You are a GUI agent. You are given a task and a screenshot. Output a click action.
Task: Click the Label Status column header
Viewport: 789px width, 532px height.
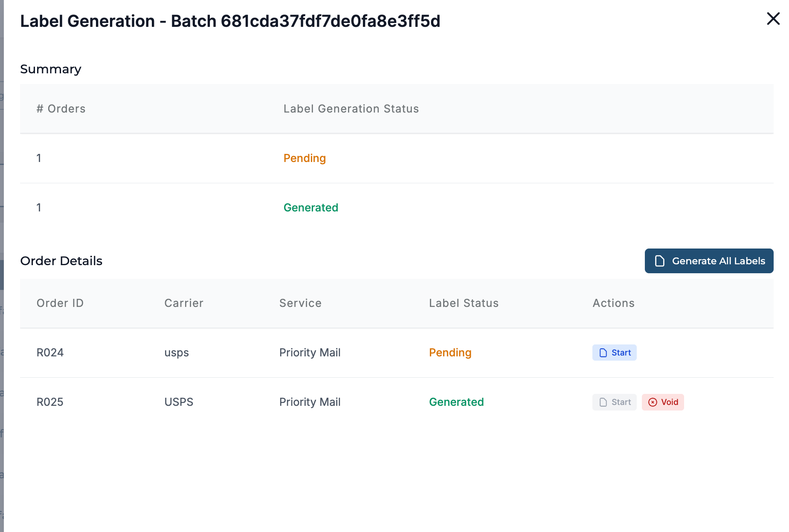coord(464,303)
